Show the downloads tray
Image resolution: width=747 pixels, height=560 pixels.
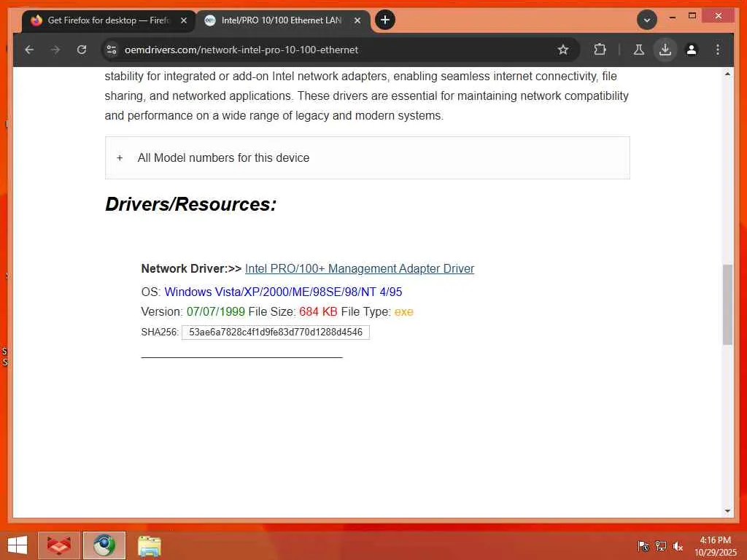(x=665, y=50)
